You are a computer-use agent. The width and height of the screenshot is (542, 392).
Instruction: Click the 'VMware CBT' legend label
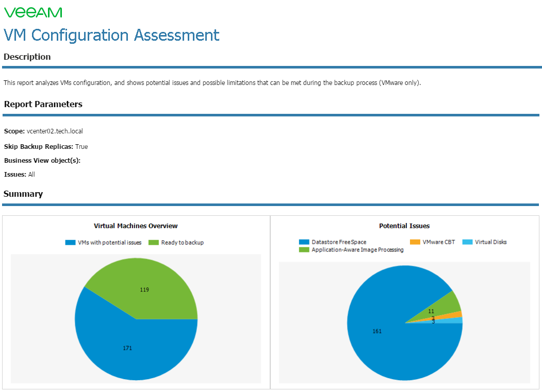(x=439, y=242)
